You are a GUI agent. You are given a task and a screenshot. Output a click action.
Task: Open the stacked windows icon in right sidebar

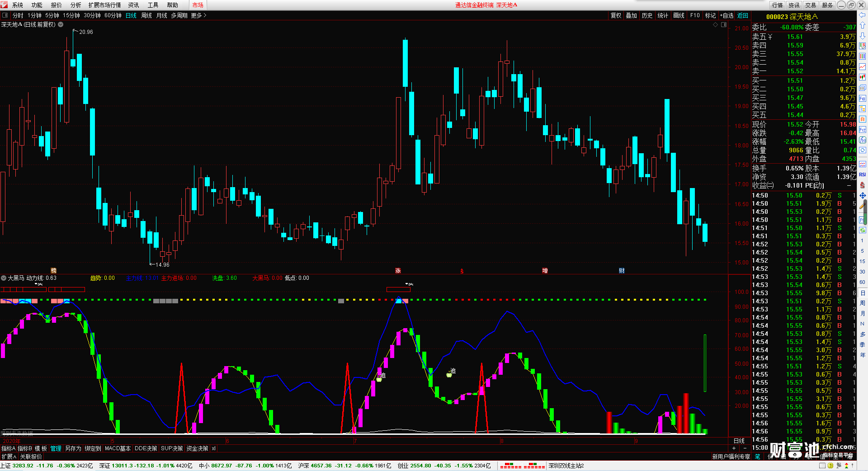863,88
